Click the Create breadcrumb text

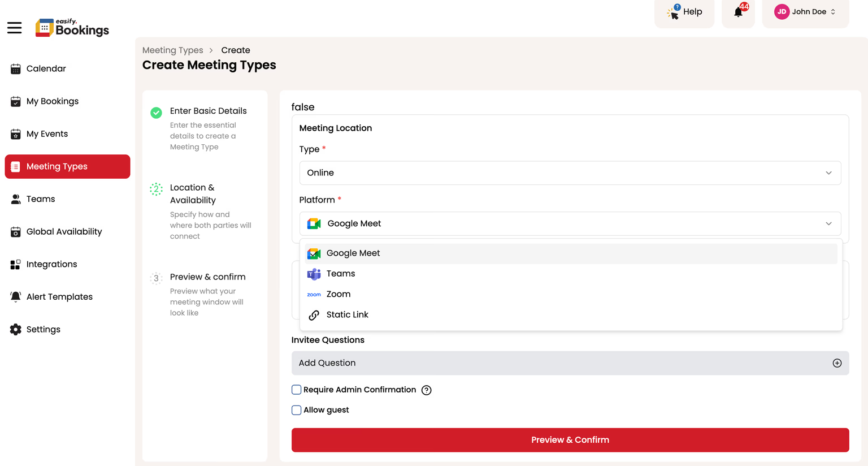click(236, 50)
